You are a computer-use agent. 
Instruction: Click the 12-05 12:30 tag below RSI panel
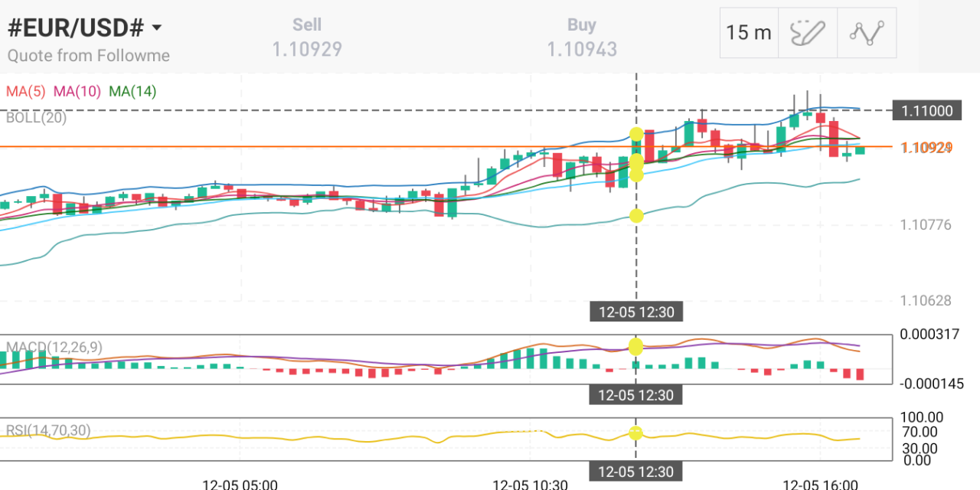(x=635, y=472)
